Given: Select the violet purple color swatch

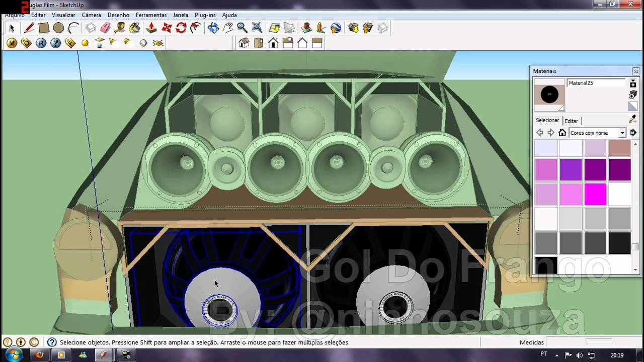Looking at the screenshot, I should click(571, 170).
